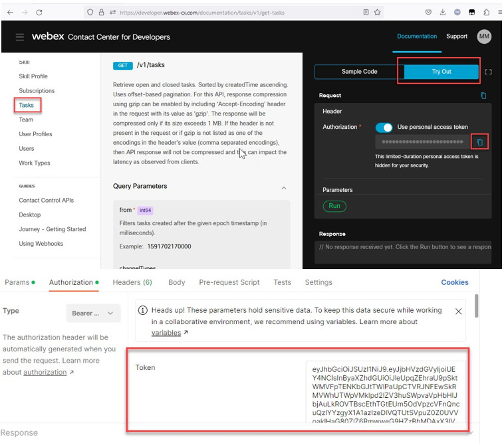This screenshot has height=445, width=504.
Task: Switch to the Tests tab
Action: tap(282, 282)
